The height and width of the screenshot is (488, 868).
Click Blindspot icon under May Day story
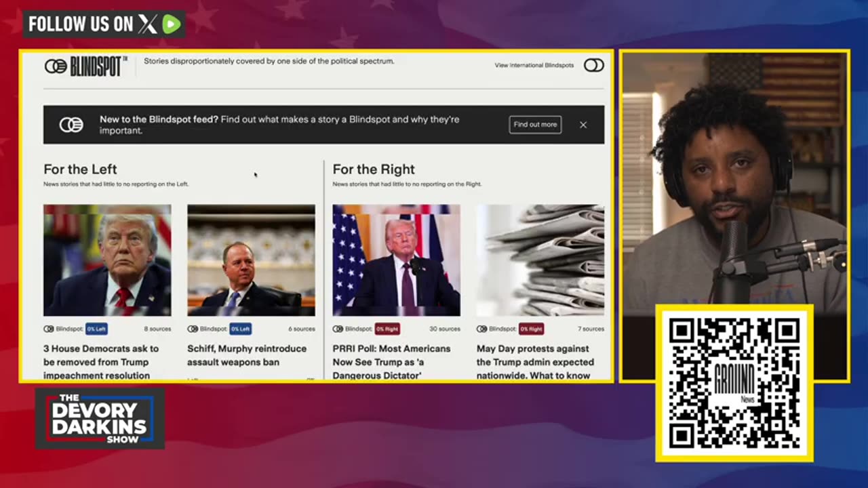coord(482,329)
